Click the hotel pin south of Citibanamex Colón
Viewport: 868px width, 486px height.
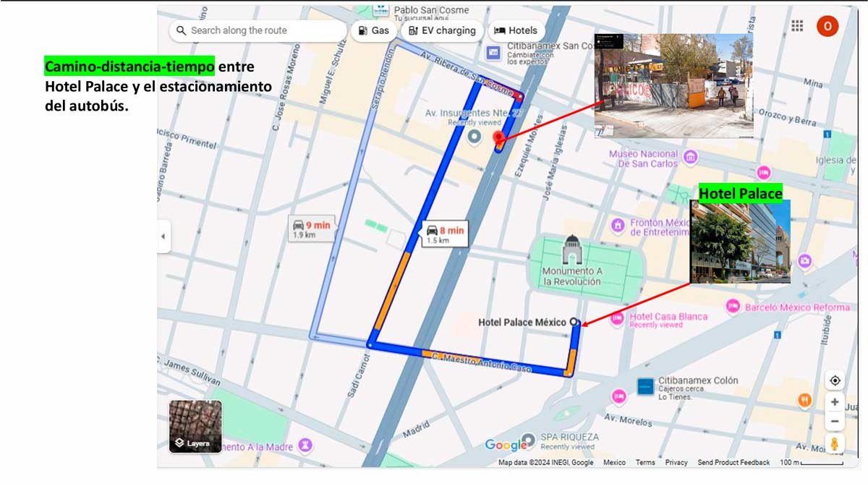click(618, 396)
